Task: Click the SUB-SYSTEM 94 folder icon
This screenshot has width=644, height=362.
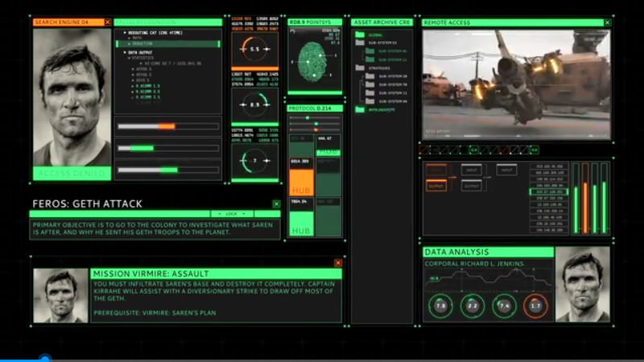Action: 370,101
